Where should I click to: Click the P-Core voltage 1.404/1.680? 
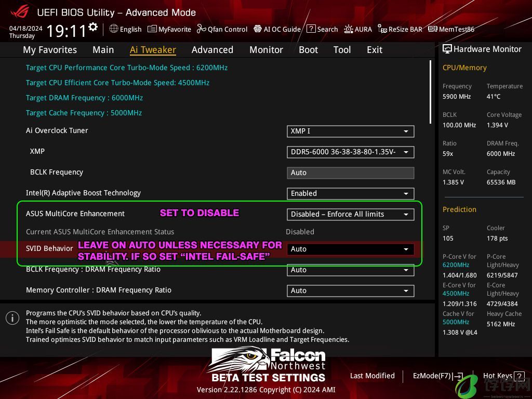coord(459,275)
